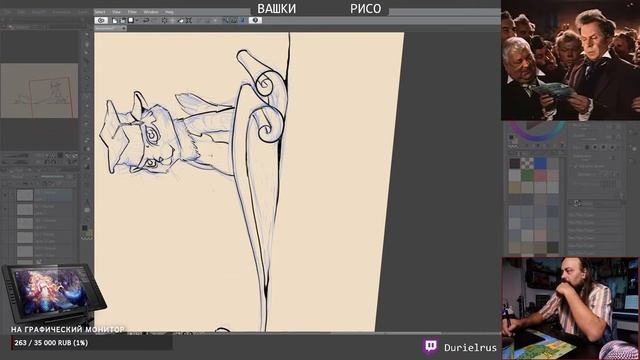Choose the red swatch in color set

[540, 175]
